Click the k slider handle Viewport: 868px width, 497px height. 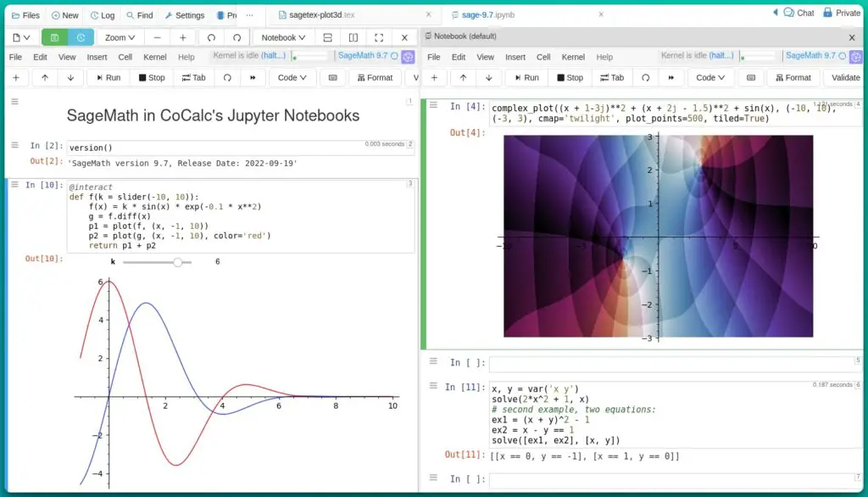(177, 262)
